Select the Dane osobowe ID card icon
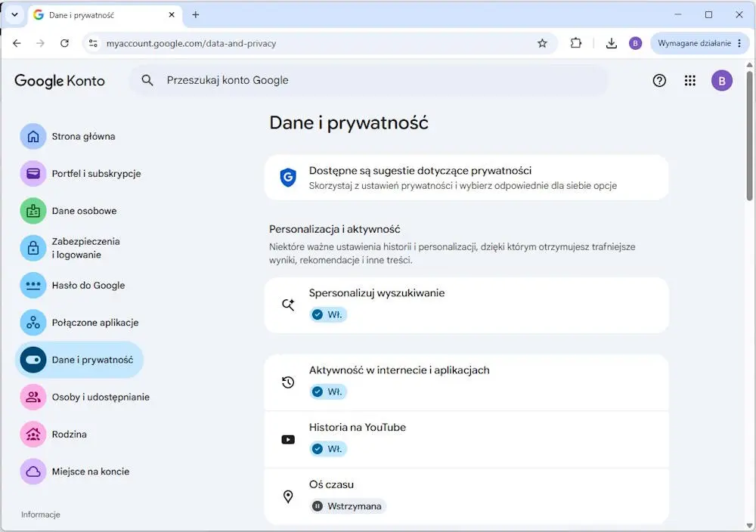Screen dimensions: 756x532 point(33,211)
